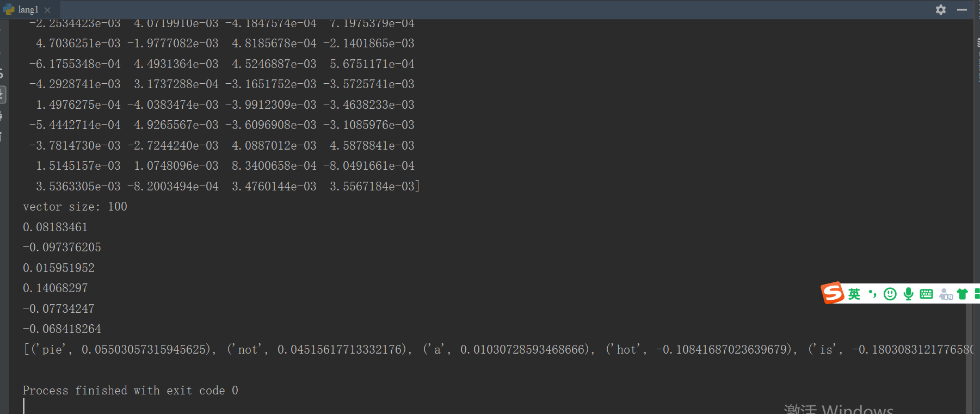Click array value 4.7036251e-03
980x414 pixels.
click(78, 44)
